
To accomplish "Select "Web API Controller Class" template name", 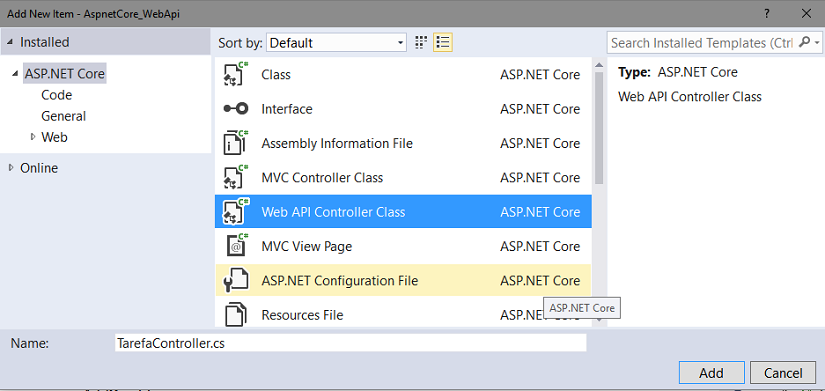I will click(334, 212).
